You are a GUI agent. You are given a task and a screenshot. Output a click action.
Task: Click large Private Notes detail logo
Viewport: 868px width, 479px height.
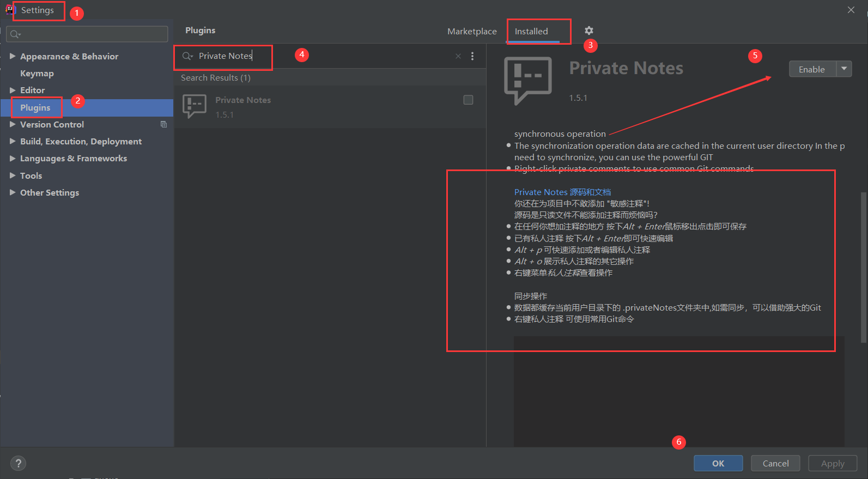(527, 81)
